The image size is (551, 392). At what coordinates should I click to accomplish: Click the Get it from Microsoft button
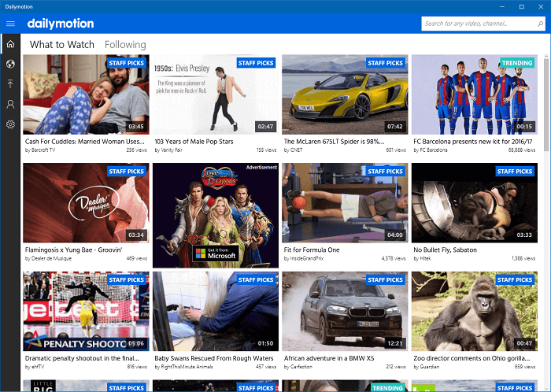(x=215, y=253)
